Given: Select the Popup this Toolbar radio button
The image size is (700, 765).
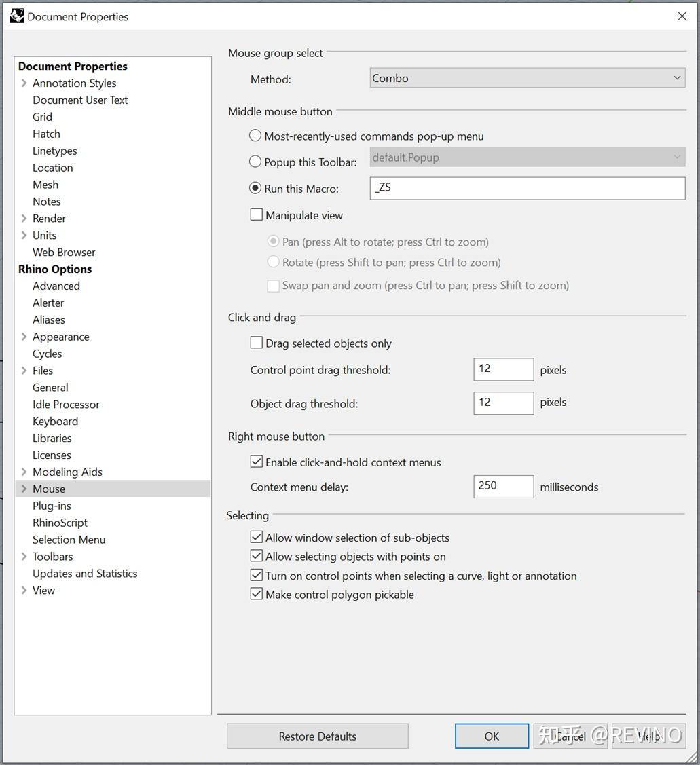Looking at the screenshot, I should coord(255,162).
